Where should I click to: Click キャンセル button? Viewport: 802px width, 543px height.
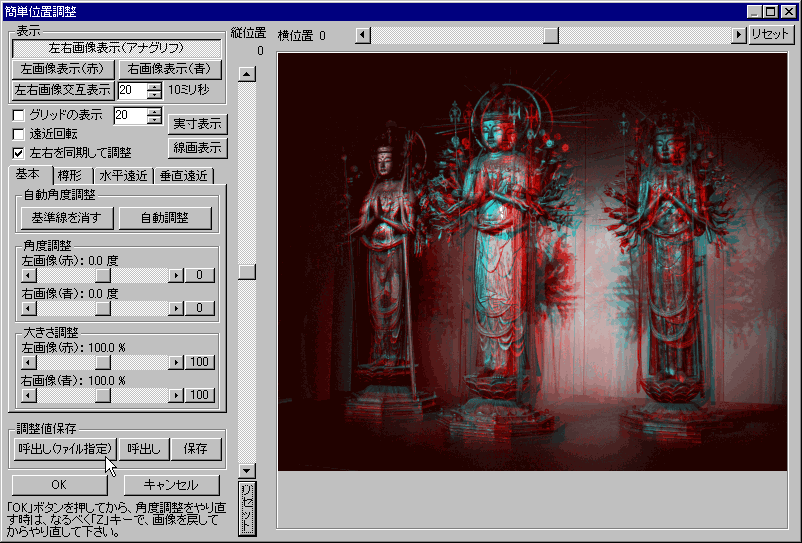[171, 485]
